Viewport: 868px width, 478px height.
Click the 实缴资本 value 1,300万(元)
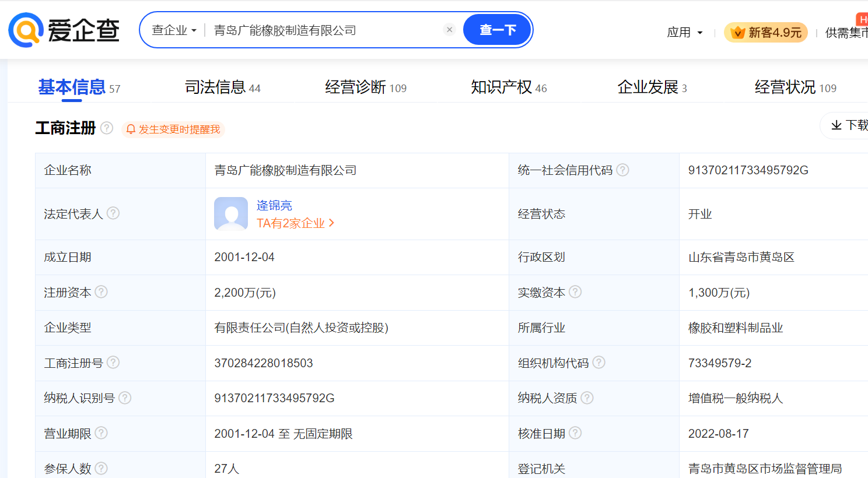coord(719,293)
